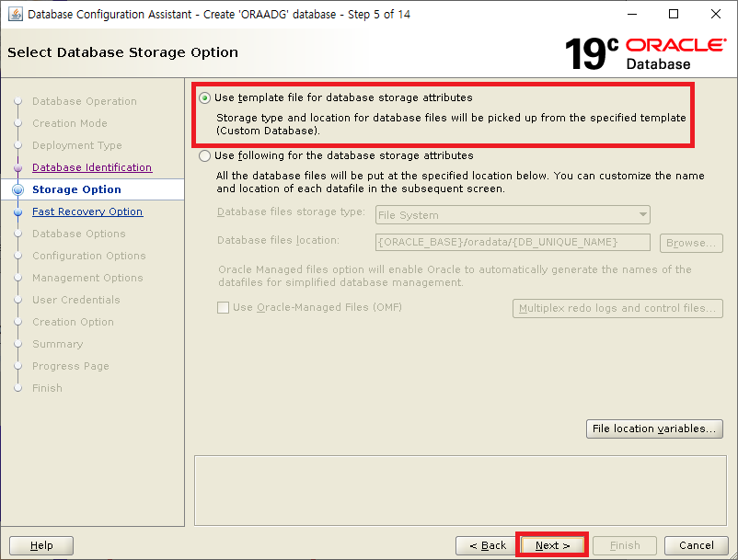Viewport: 738px width, 560px height.
Task: Maximize the Database Configuration Assistant window
Action: coord(674,14)
